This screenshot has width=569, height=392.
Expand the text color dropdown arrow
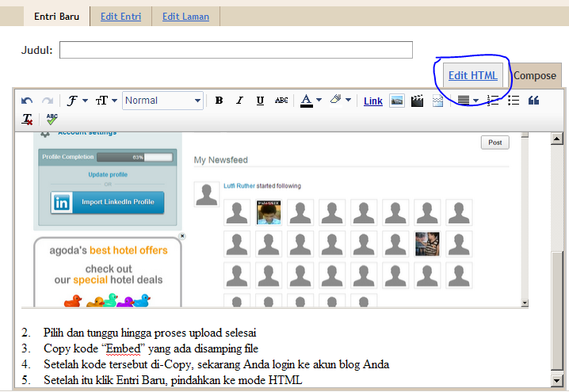click(x=319, y=100)
